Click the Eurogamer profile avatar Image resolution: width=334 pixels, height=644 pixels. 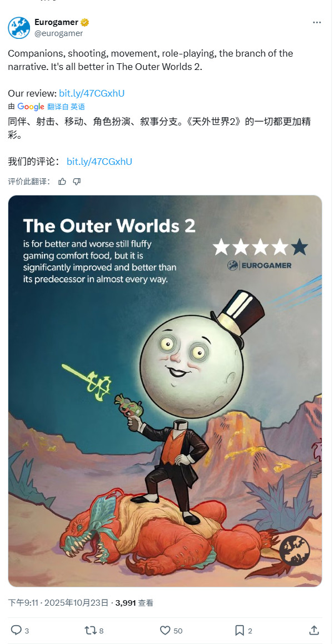click(19, 28)
